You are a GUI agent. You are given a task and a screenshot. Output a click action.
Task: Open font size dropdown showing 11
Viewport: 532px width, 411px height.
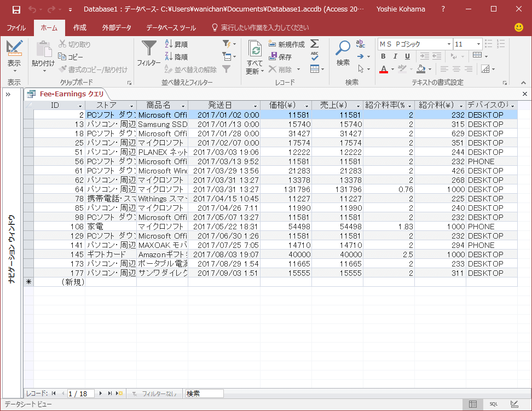pyautogui.click(x=478, y=44)
